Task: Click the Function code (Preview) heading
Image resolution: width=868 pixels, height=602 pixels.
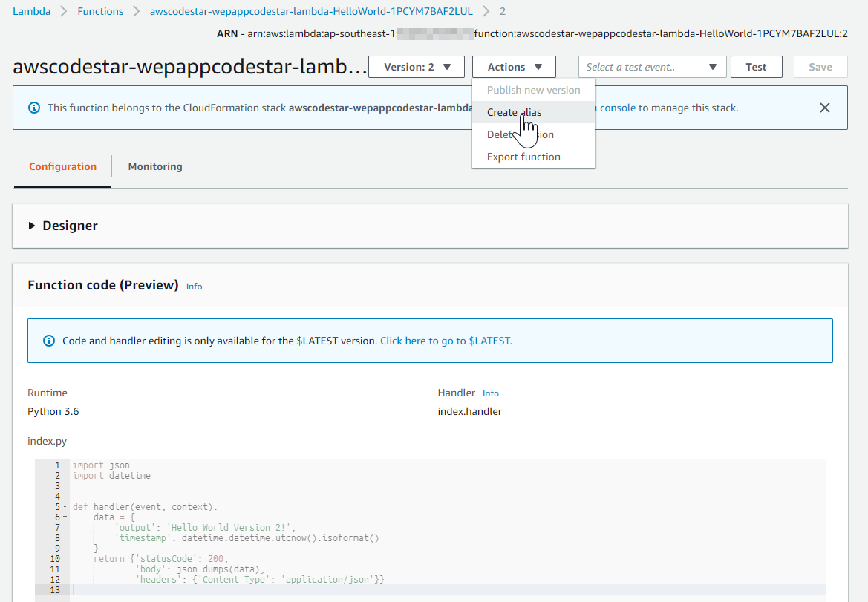Action: (103, 285)
